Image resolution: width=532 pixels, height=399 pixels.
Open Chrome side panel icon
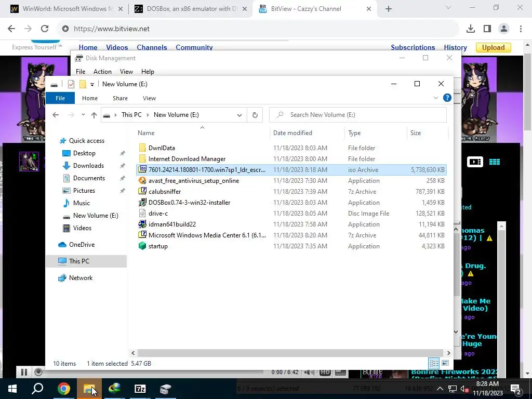click(487, 29)
